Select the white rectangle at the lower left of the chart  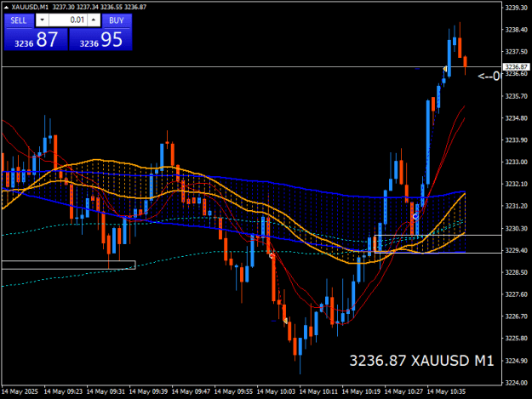point(69,265)
